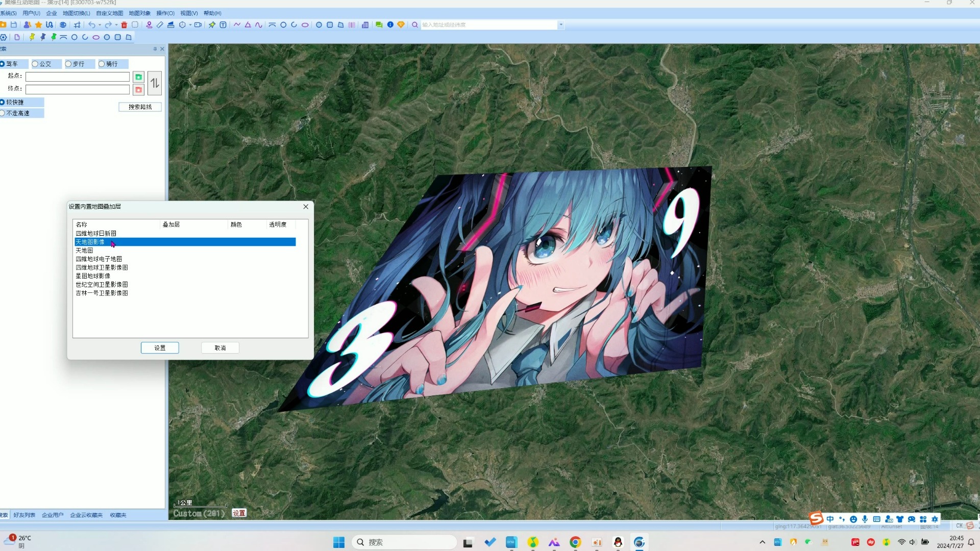The width and height of the screenshot is (980, 551).
Task: Select the dashed rectangle selection tool
Action: pyautogui.click(x=135, y=24)
